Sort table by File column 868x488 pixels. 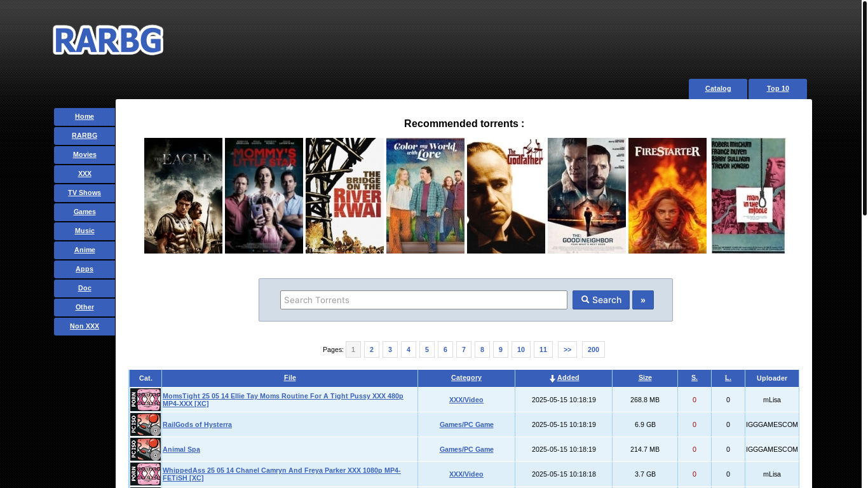click(x=290, y=377)
